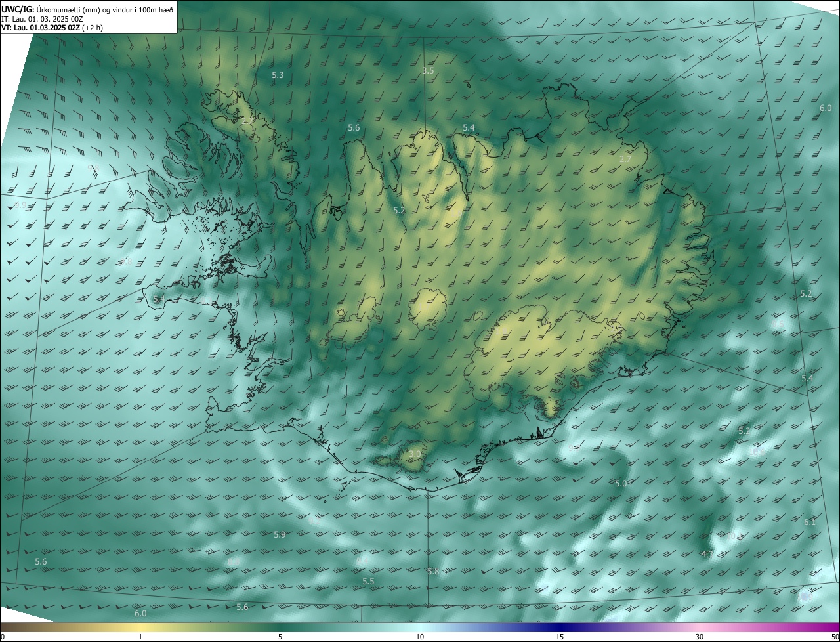Click the 3.5 value label on the map
Image resolution: width=840 pixels, height=642 pixels.
pos(428,70)
